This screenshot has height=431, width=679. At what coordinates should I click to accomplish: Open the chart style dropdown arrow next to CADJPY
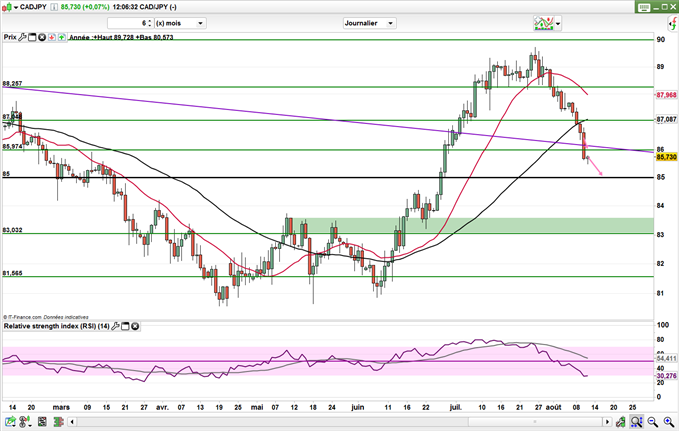click(x=16, y=7)
